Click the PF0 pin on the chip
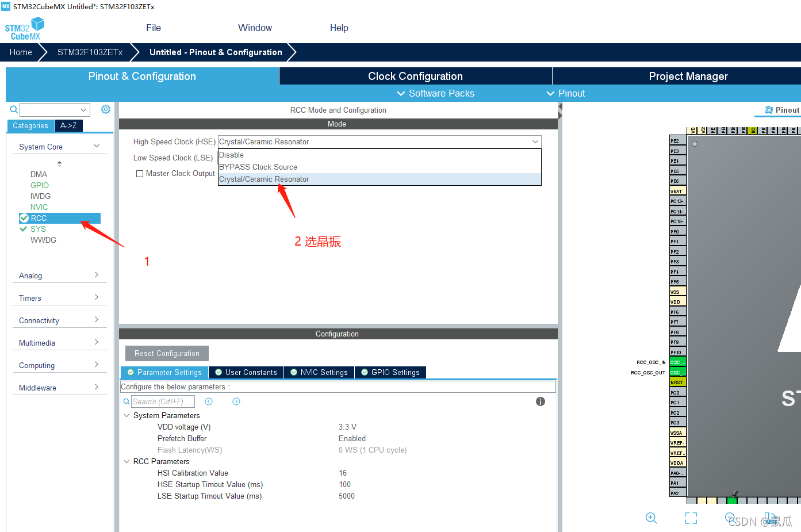 tap(677, 232)
